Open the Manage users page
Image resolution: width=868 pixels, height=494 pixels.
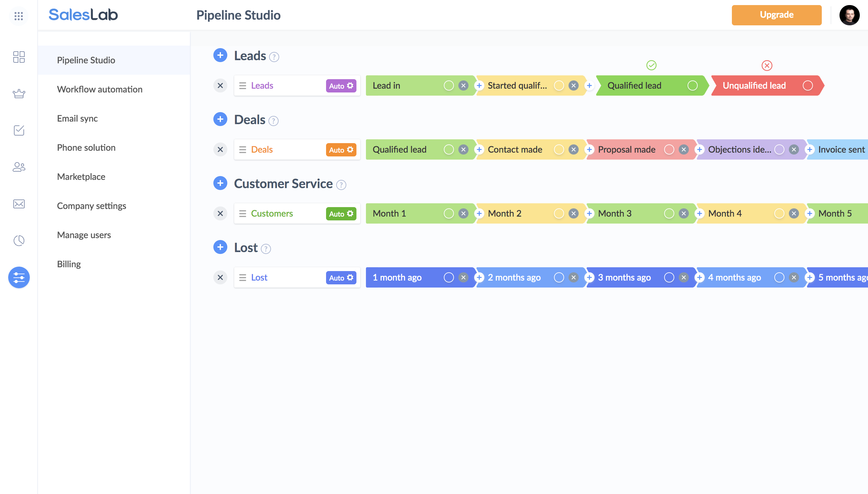tap(84, 235)
